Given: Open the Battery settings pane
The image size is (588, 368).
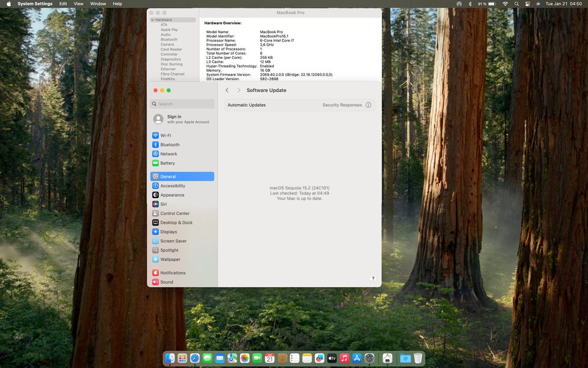Looking at the screenshot, I should click(167, 163).
